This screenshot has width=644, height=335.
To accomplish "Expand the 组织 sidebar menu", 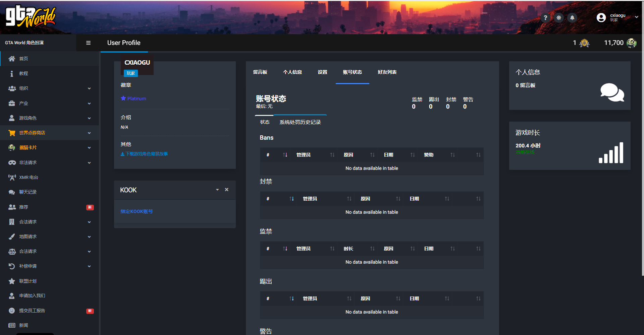I will tap(89, 88).
